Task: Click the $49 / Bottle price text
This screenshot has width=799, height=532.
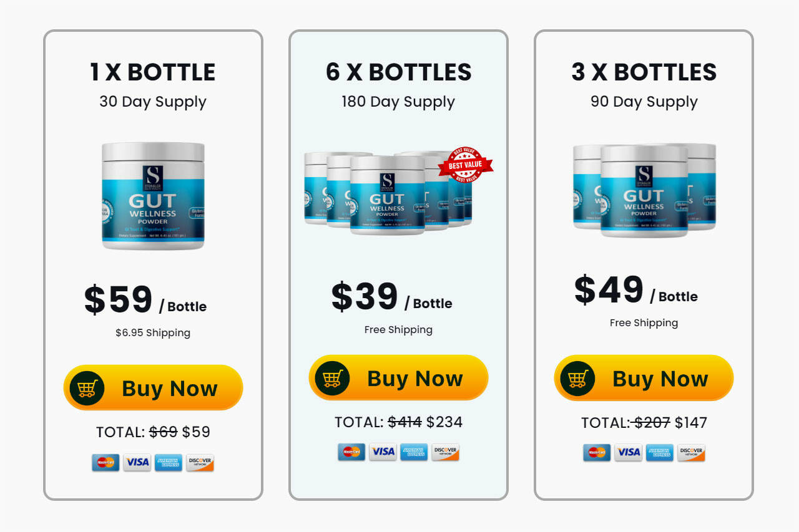Action: pos(635,291)
